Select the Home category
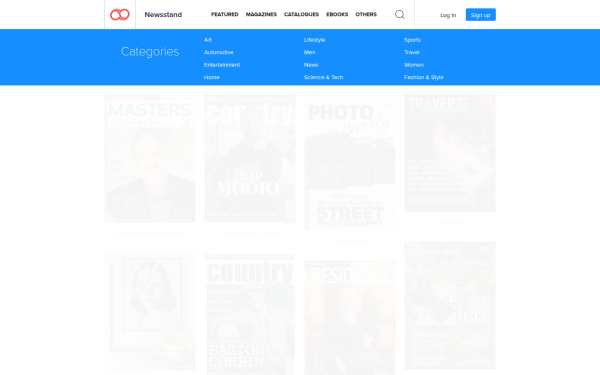600x375 pixels. tap(212, 77)
